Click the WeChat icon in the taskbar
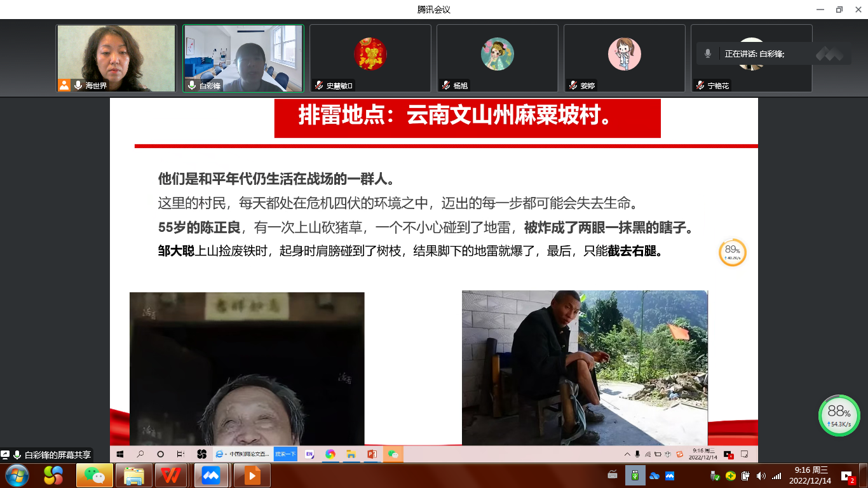 click(95, 475)
